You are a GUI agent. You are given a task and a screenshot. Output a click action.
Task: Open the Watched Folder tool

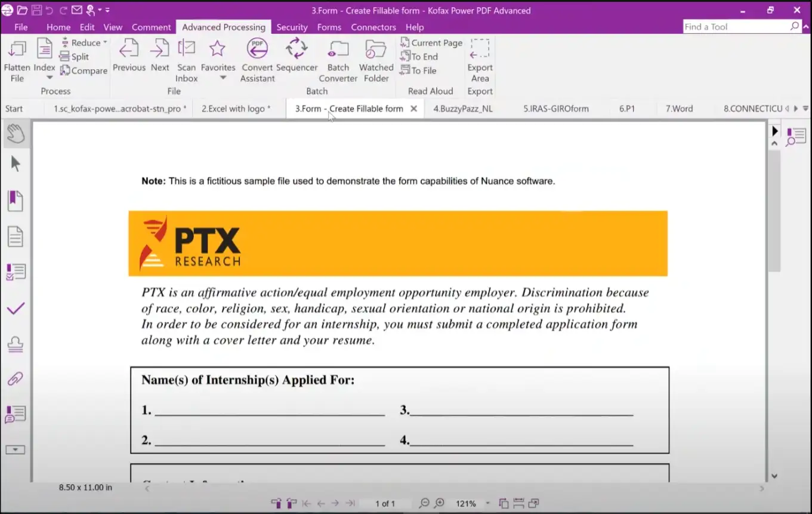click(x=376, y=60)
